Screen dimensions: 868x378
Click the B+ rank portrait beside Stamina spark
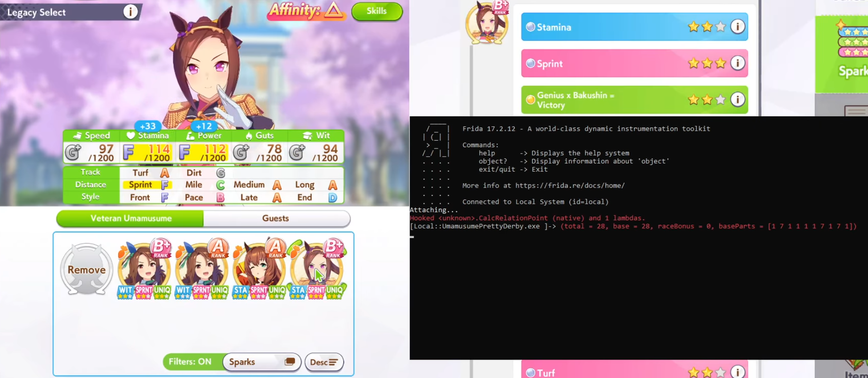pos(487,23)
